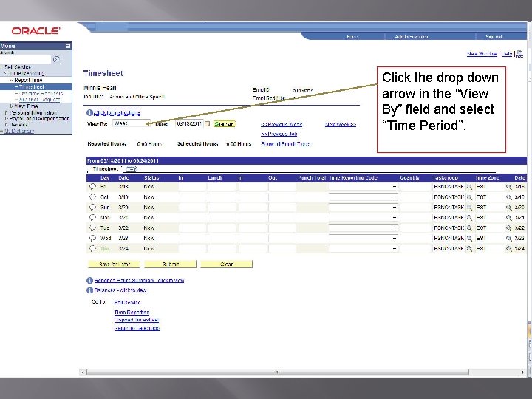Click the menu Search input box

(25, 60)
